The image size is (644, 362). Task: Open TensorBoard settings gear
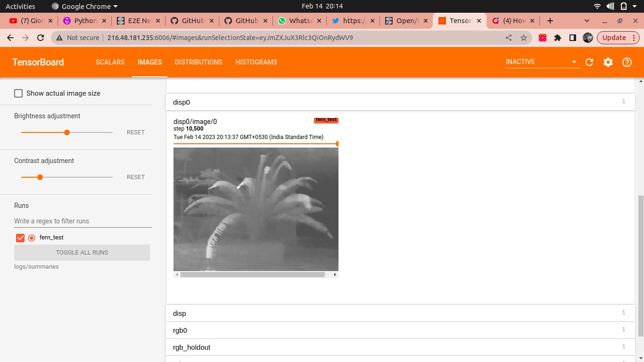pos(608,62)
